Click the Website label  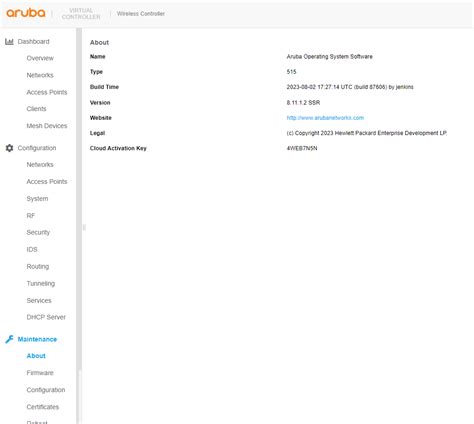coord(101,118)
